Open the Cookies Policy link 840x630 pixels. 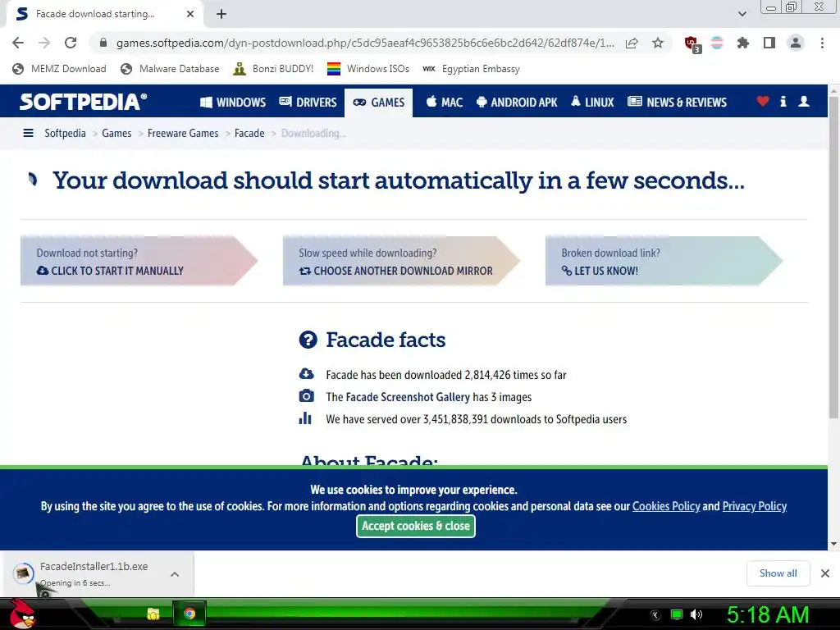click(x=666, y=506)
